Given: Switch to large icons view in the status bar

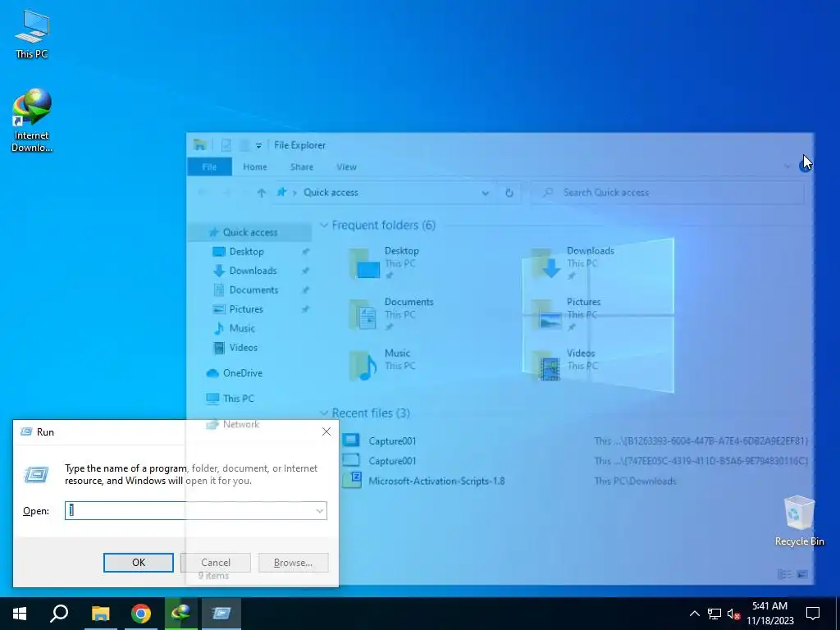Looking at the screenshot, I should [802, 574].
